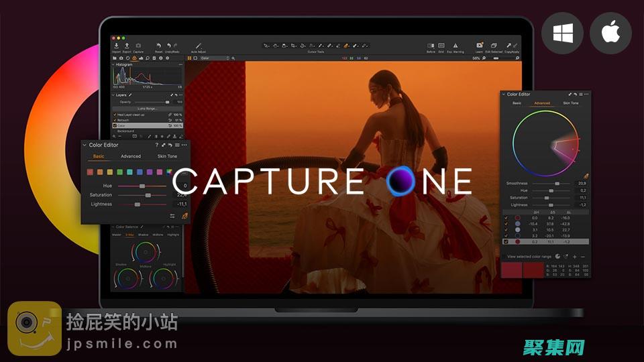644x362 pixels.
Task: Collapse the Histogram panel
Action: 113,64
